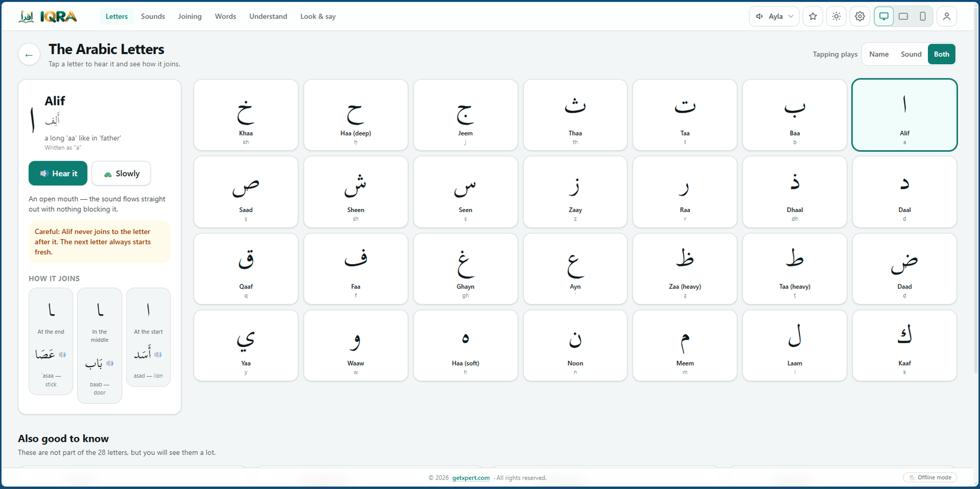Image resolution: width=980 pixels, height=489 pixels.
Task: Click the Hear it button
Action: click(x=58, y=173)
